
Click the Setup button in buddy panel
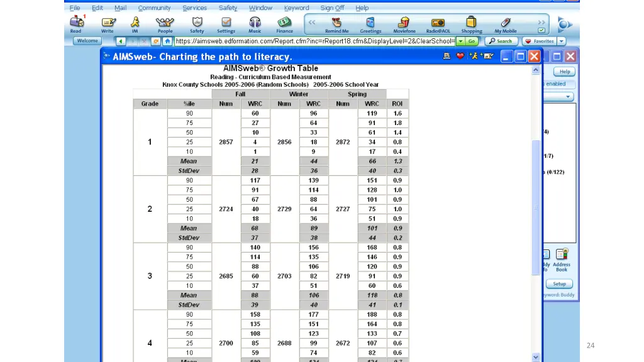coord(559,283)
